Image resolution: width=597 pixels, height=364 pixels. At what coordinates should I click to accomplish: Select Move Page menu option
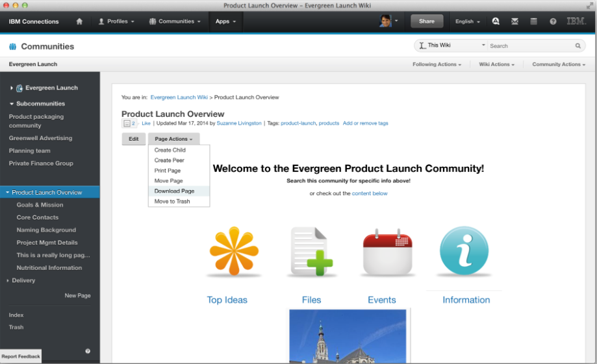click(179, 180)
